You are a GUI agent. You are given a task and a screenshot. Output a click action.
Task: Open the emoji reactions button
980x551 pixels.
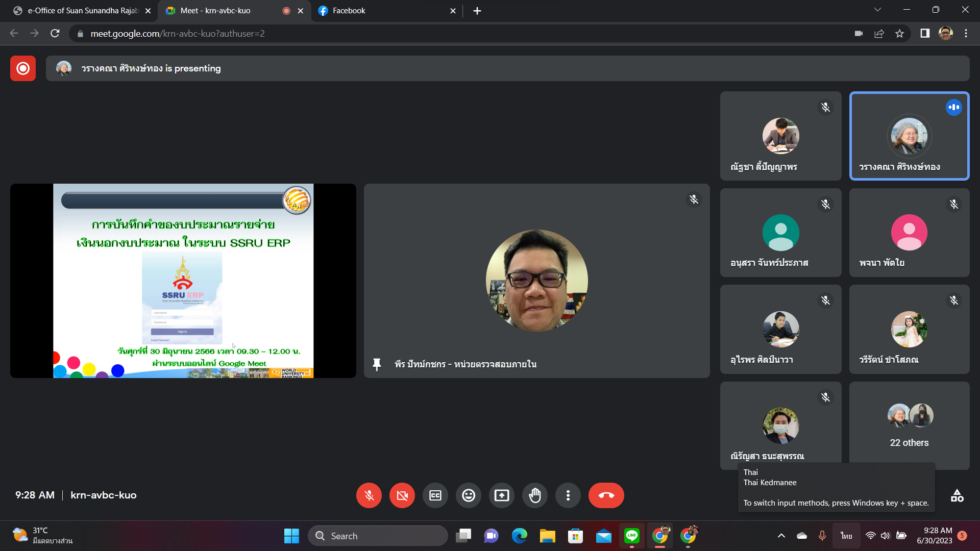[469, 495]
